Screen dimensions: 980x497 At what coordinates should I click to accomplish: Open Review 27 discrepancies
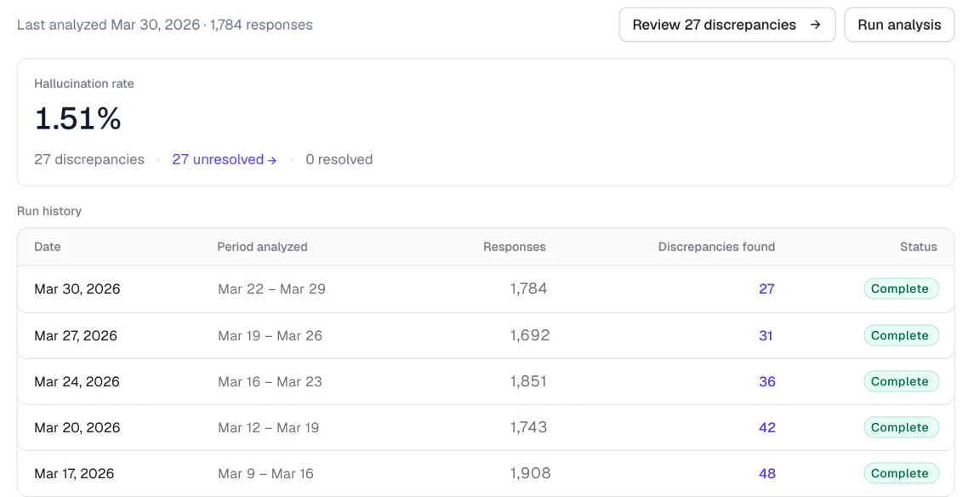point(726,25)
